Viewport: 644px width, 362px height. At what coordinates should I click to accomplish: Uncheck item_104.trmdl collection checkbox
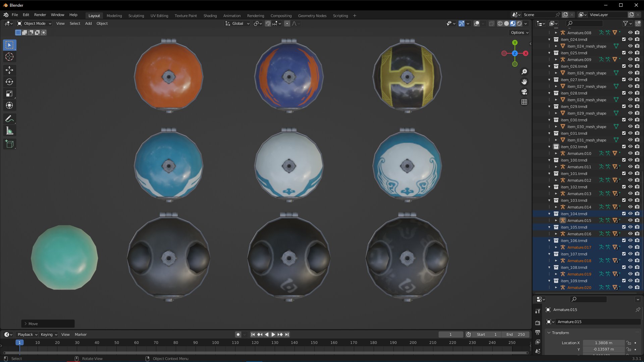[624, 214]
